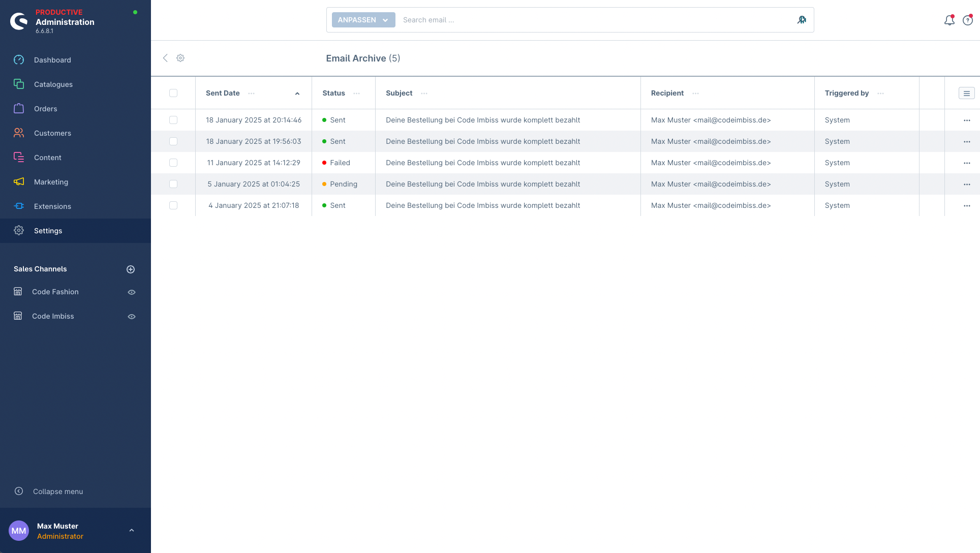Open the Code Fashion sales channel
The image size is (980, 553).
(55, 292)
